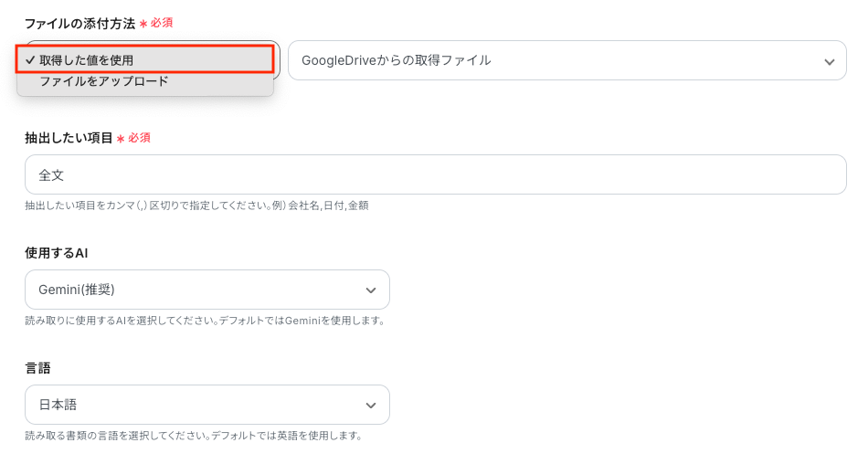Click the red asterisk next to 抽出したい項目

click(120, 139)
